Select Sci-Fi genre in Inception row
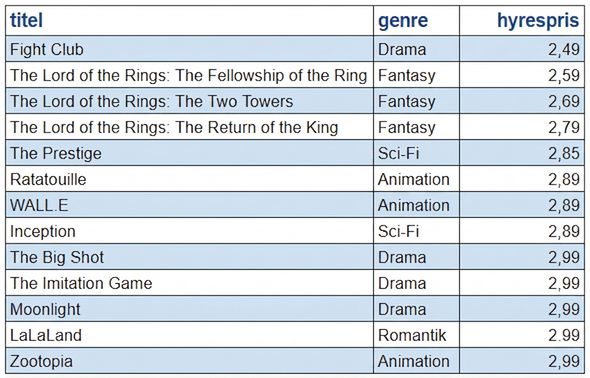 [x=416, y=231]
